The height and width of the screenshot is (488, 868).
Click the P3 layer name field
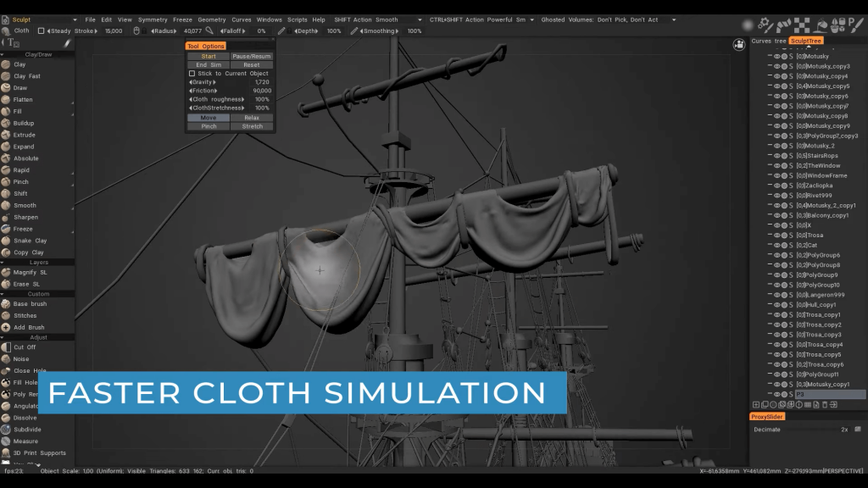pos(830,395)
